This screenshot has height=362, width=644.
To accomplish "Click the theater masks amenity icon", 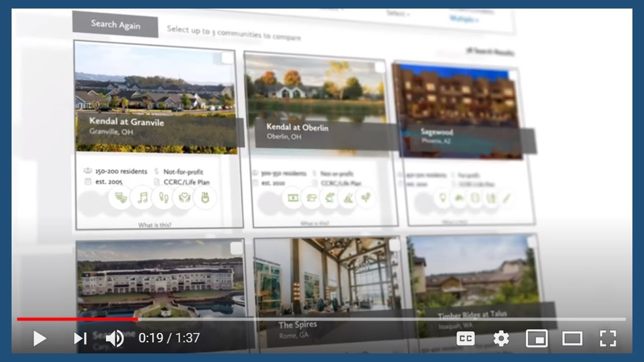I will 120,198.
